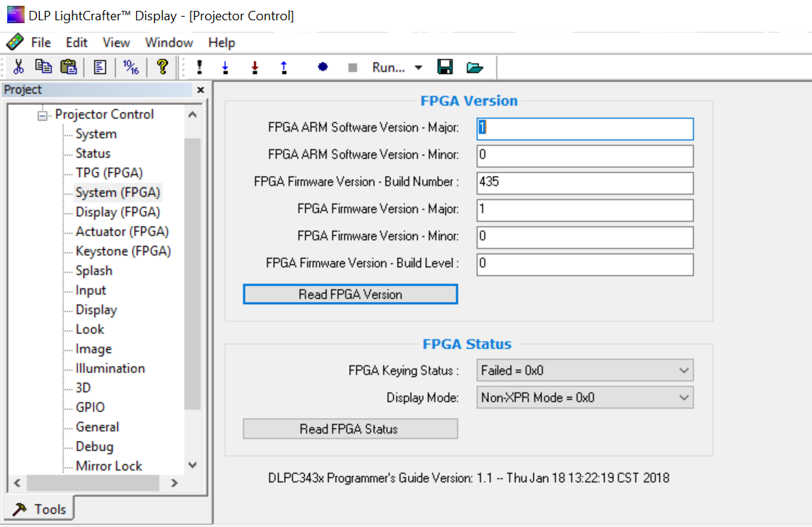812x527 pixels.
Task: Select System (FPGA) in the tree
Action: tap(117, 193)
